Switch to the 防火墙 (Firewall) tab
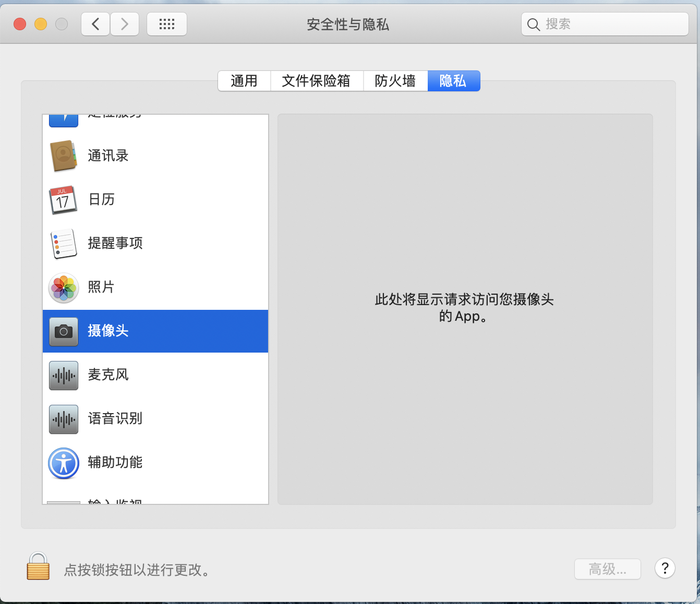Screen dimensions: 700x604 tap(395, 81)
